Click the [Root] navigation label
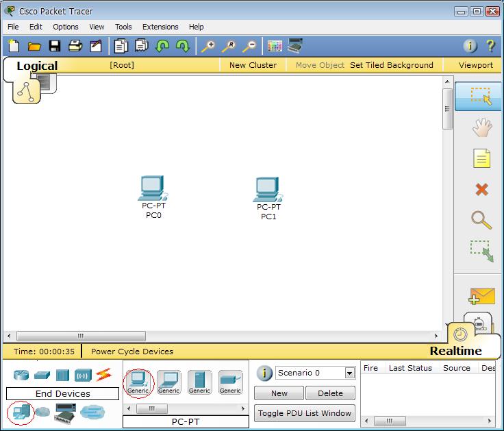Image resolution: width=504 pixels, height=431 pixels. (x=122, y=65)
